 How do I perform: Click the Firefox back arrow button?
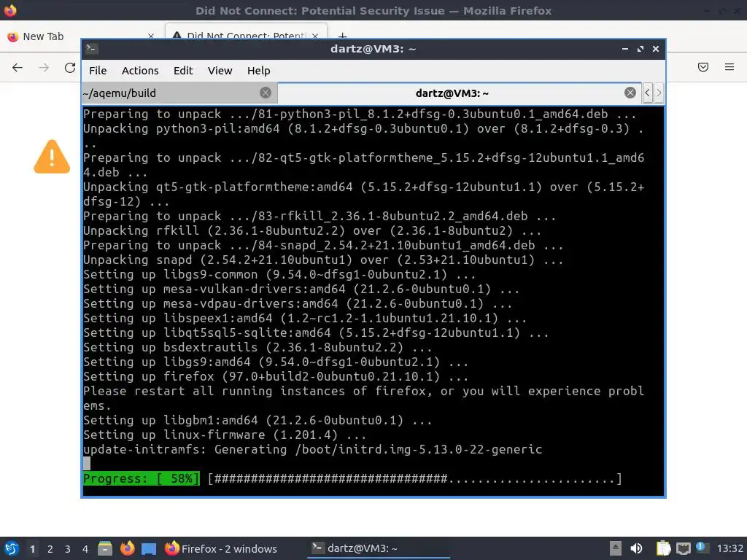[18, 68]
